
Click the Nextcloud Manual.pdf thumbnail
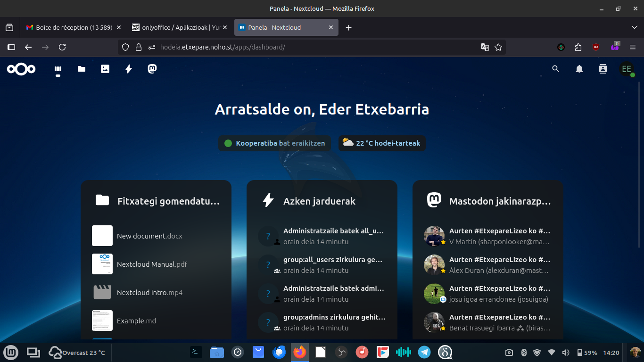[102, 264]
